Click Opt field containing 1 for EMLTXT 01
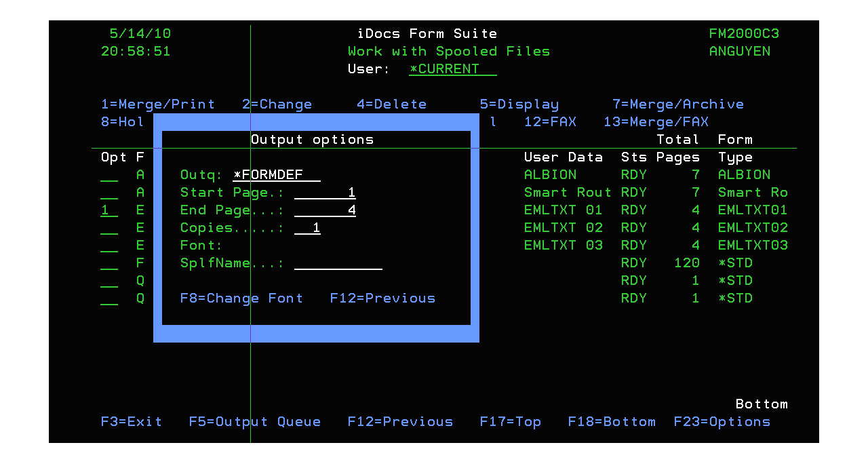The height and width of the screenshot is (464, 868). 108,210
